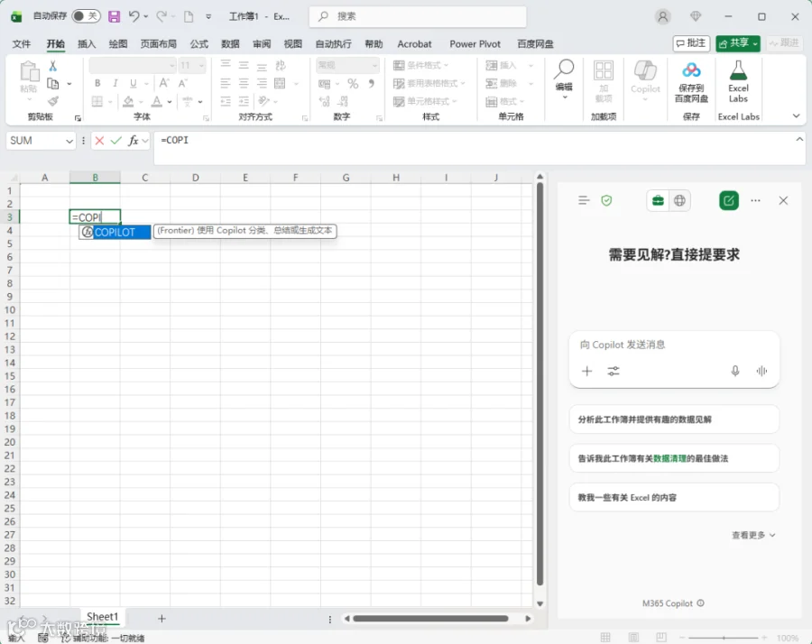The width and height of the screenshot is (812, 644).
Task: Confirm formula entry with checkmark
Action: (116, 141)
